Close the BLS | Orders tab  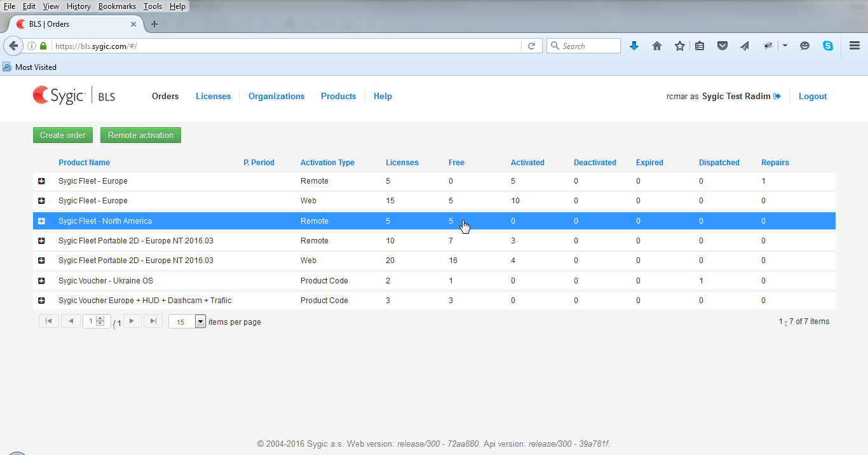click(133, 24)
